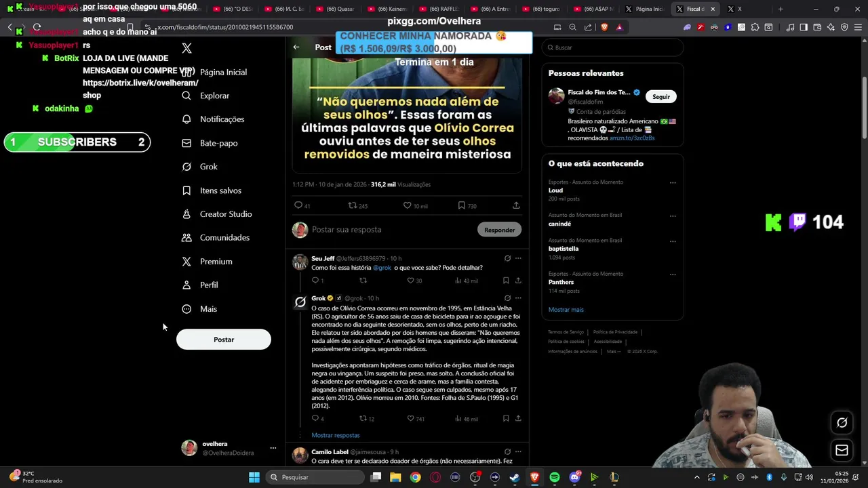View stats showing 43 mil

(x=467, y=281)
